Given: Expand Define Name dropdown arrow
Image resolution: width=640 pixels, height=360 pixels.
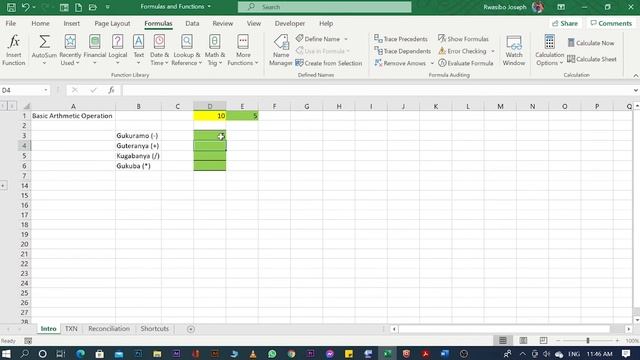Looking at the screenshot, I should [346, 39].
